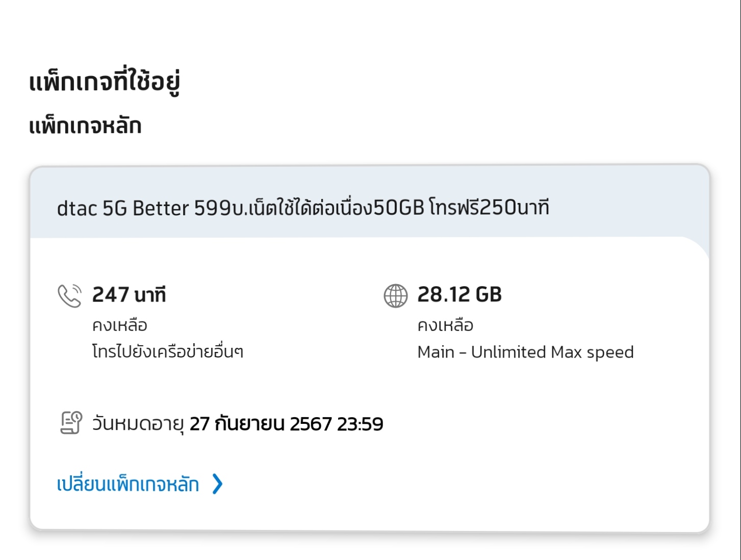Screen dimensions: 741x560
Task: Click the แพ็กเกจที่ใช้อยู่ heading
Action: (105, 82)
